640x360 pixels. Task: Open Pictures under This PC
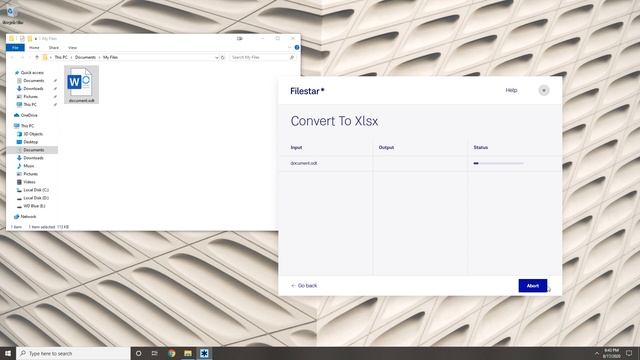click(30, 174)
